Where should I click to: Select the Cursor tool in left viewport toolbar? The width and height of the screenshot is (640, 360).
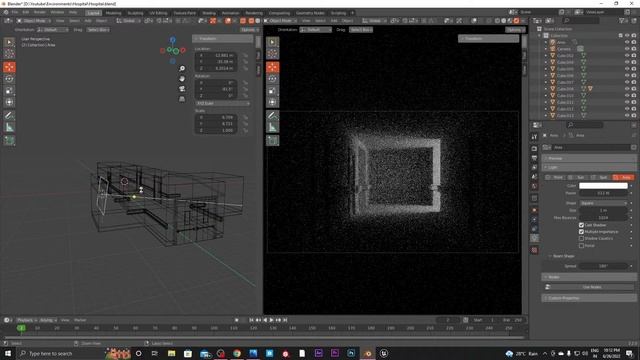tap(9, 54)
